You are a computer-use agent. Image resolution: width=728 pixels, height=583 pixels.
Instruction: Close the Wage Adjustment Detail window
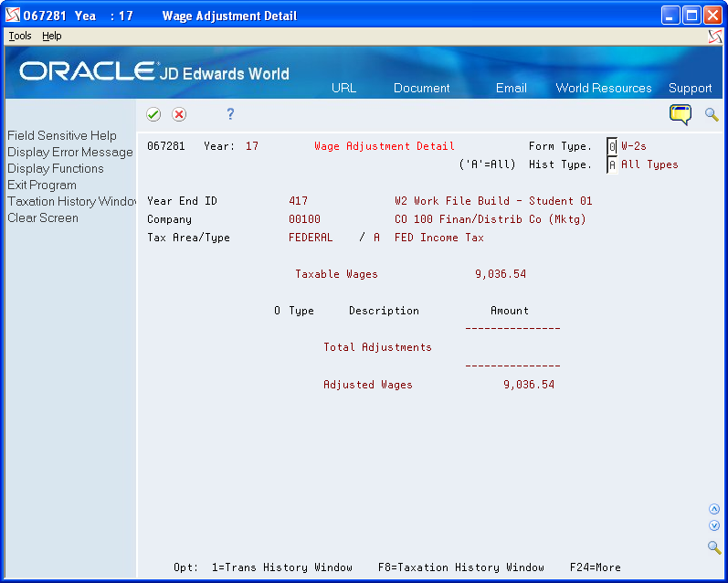(712, 16)
